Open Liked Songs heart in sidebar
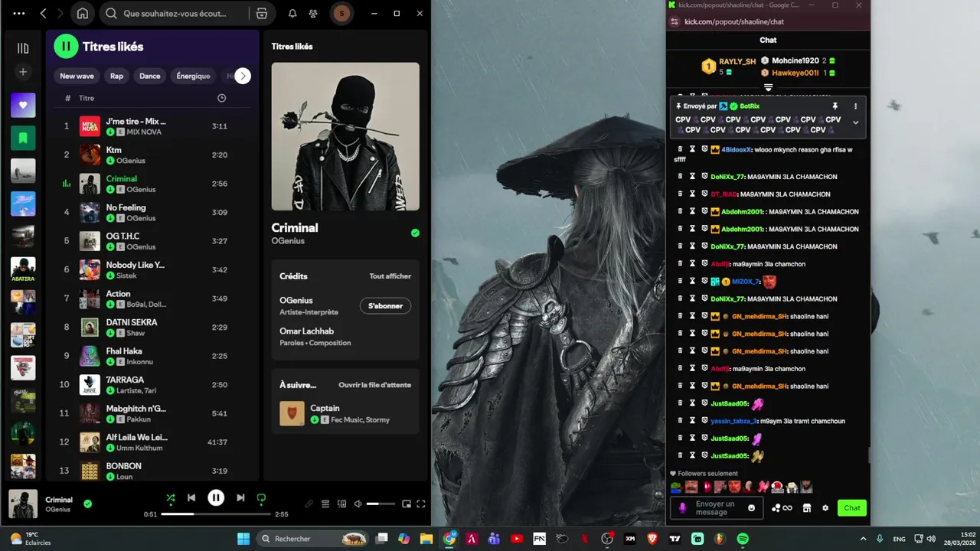The height and width of the screenshot is (551, 980). coord(23,106)
